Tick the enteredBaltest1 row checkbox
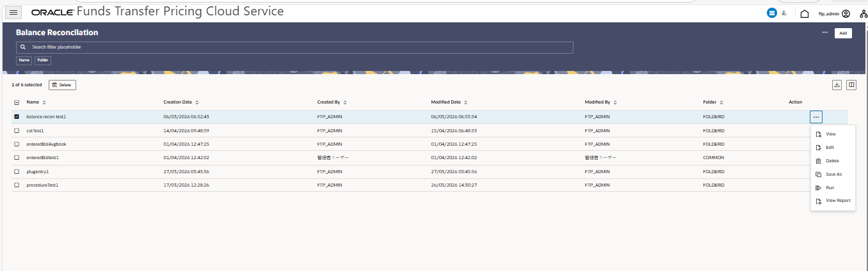This screenshot has height=271, width=868. pyautogui.click(x=17, y=158)
